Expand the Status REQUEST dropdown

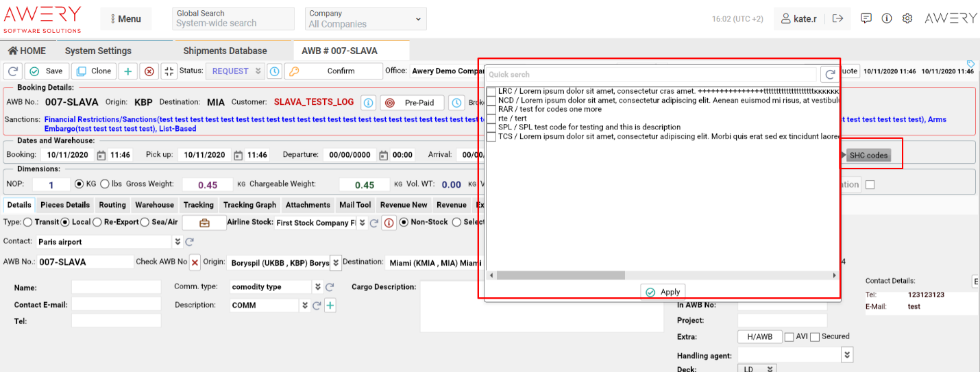[x=258, y=71]
